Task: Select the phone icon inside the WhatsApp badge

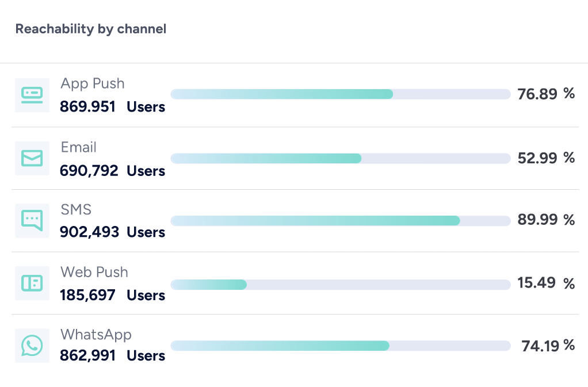Action: tap(32, 346)
